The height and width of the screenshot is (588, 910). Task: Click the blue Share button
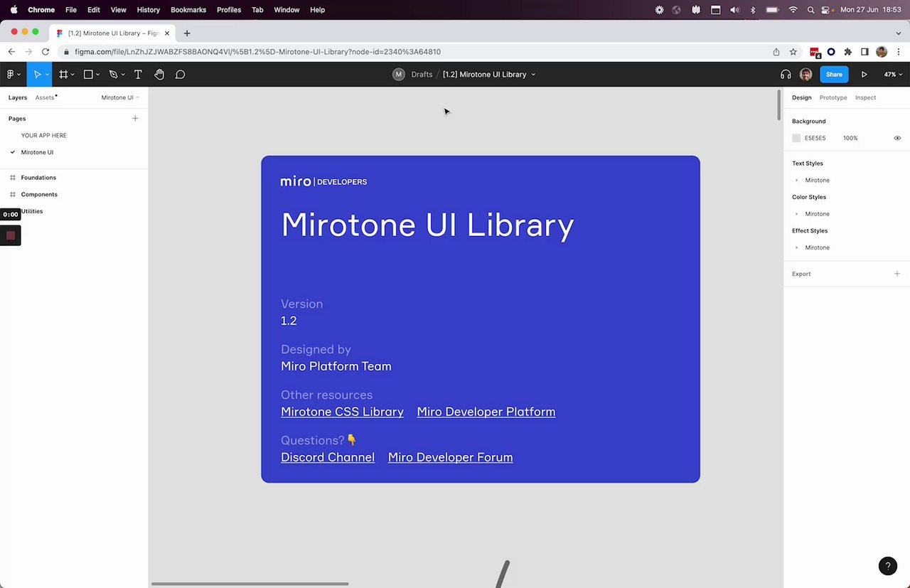[x=834, y=74]
